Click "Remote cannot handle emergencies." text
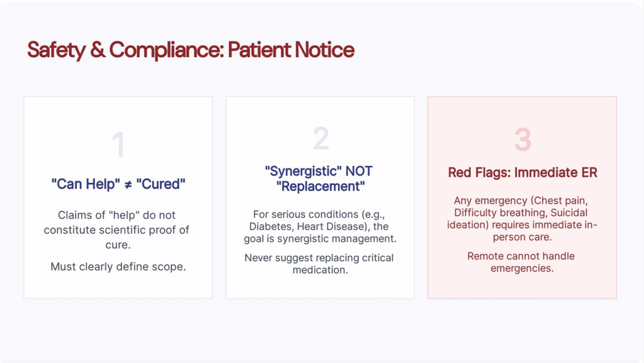Screen dimensions: 644x363 click(522, 262)
